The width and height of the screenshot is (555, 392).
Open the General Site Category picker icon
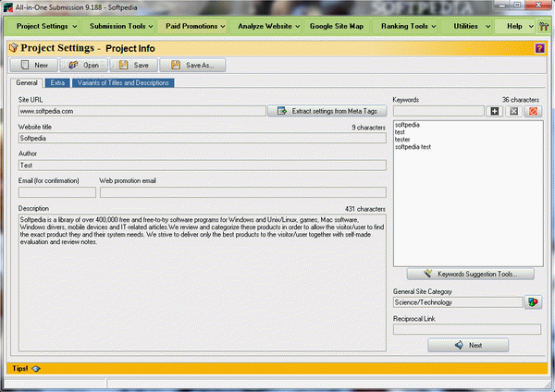[533, 302]
